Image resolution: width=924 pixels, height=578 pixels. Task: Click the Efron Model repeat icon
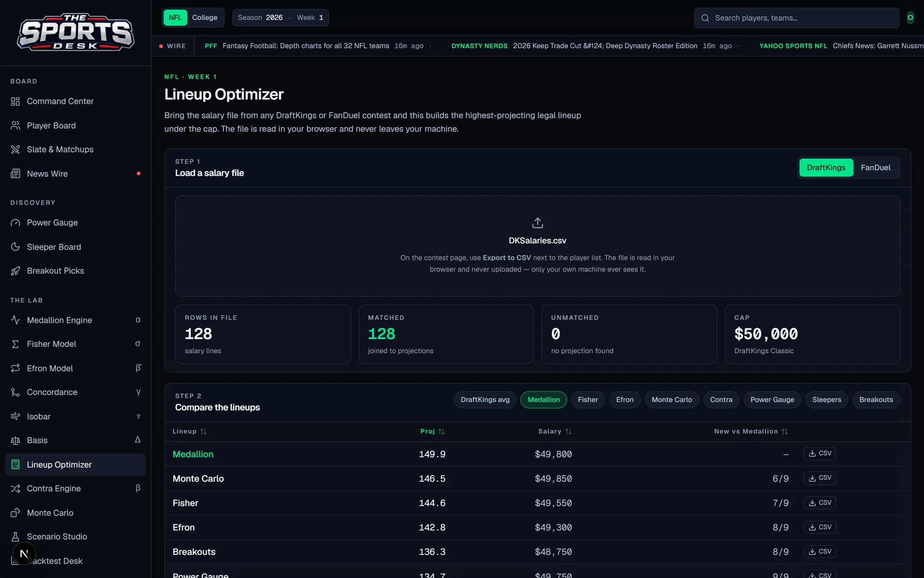15,368
